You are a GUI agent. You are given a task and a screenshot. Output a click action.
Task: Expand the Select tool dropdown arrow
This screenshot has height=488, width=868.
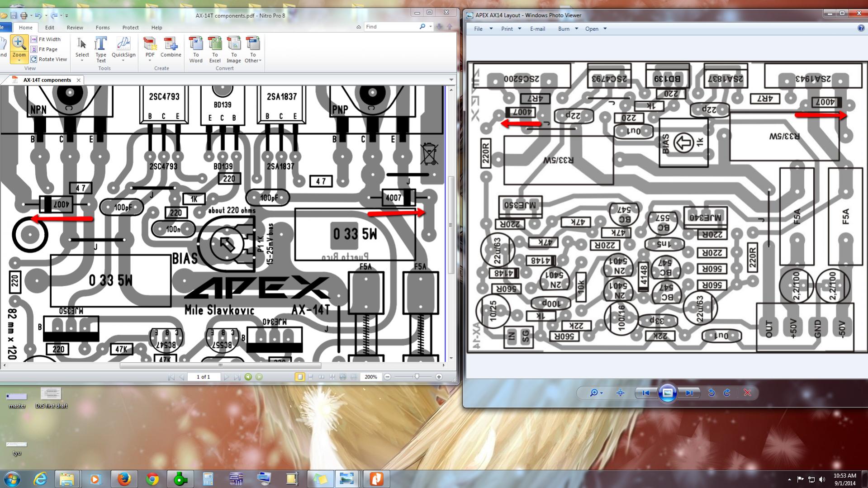click(82, 61)
